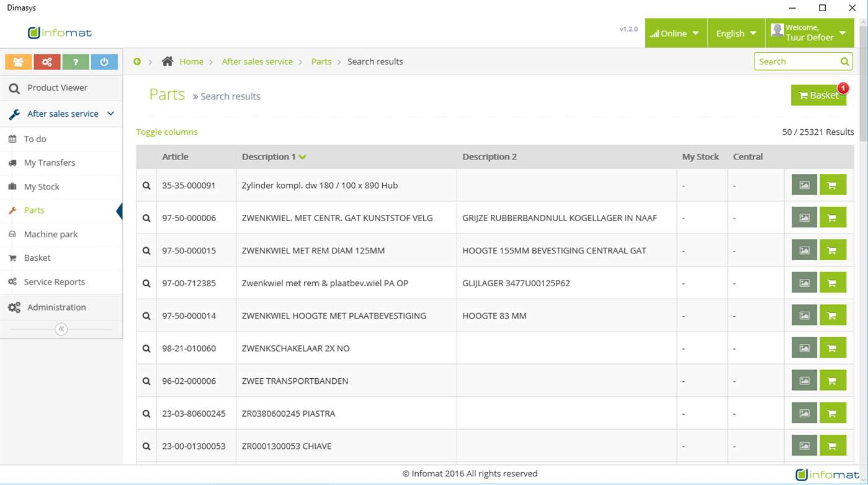The height and width of the screenshot is (485, 868).
Task: Add ZWEE TRANSPORTBANDEN to the basket
Action: 833,381
